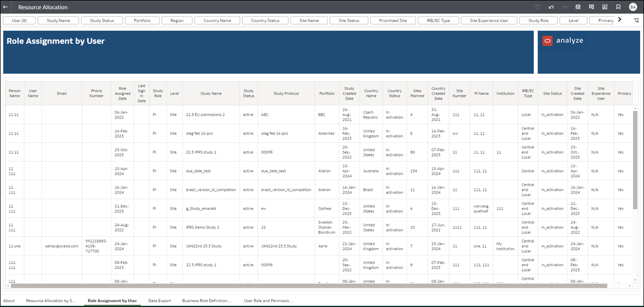The width and height of the screenshot is (644, 307).
Task: Click the Swedish Orphan Biovitrum portfolio cell
Action: tap(327, 227)
